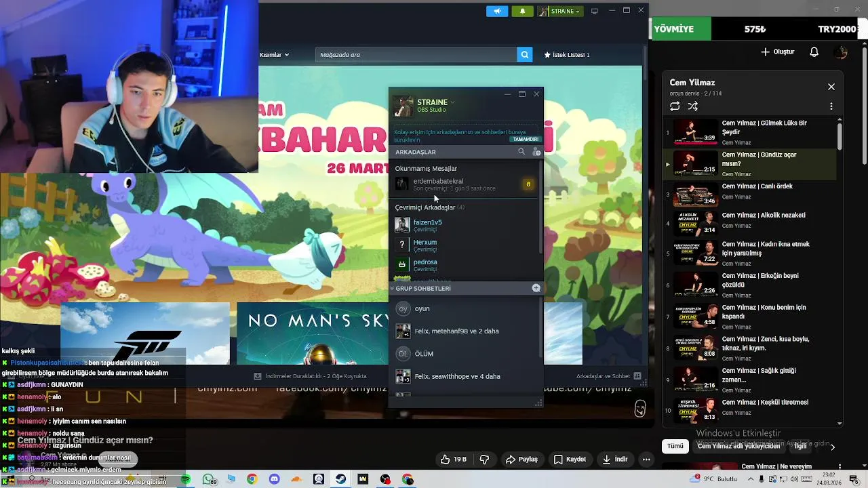Open chat with faizen1v5
868x488 pixels.
[465, 225]
